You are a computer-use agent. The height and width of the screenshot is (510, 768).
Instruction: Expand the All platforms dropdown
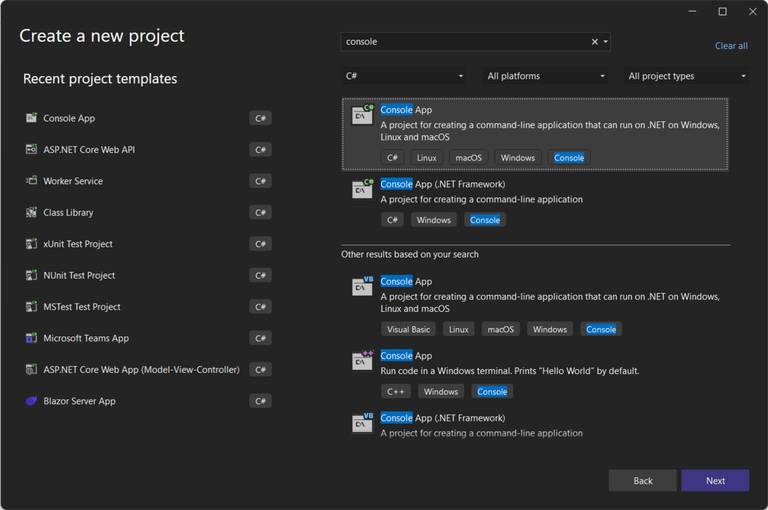point(545,76)
